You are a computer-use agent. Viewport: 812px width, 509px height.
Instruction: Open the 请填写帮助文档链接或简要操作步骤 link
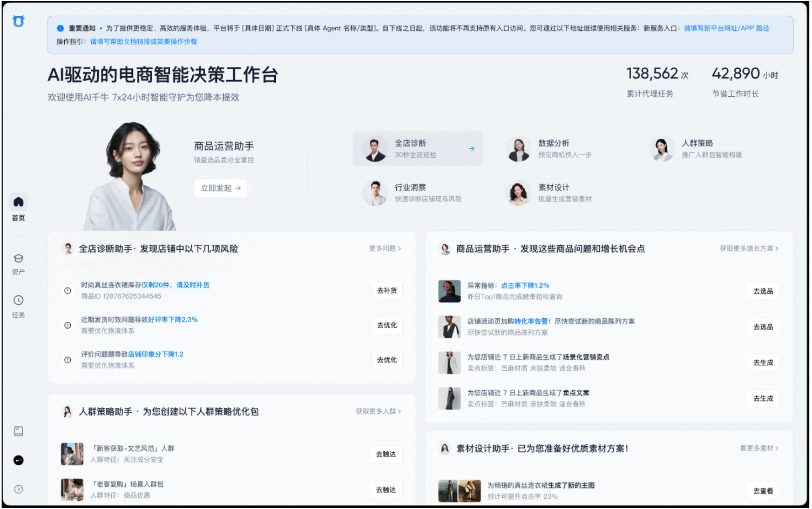(143, 42)
